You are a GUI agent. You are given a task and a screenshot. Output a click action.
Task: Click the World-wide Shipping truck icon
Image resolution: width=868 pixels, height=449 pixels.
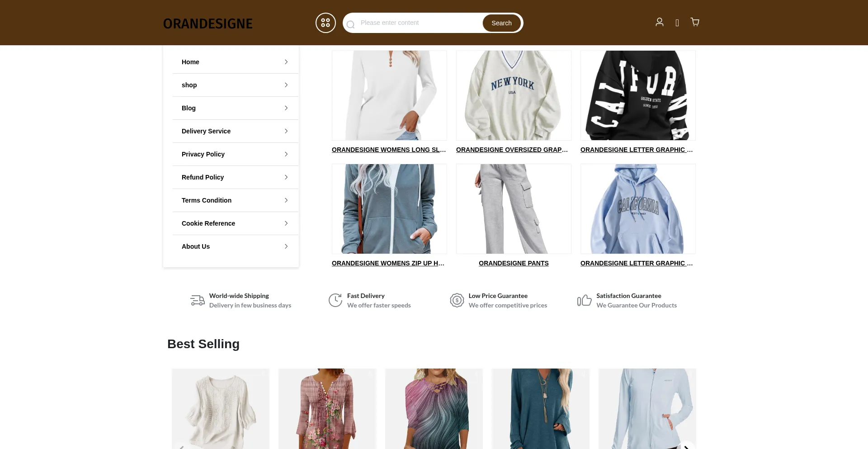[198, 300]
